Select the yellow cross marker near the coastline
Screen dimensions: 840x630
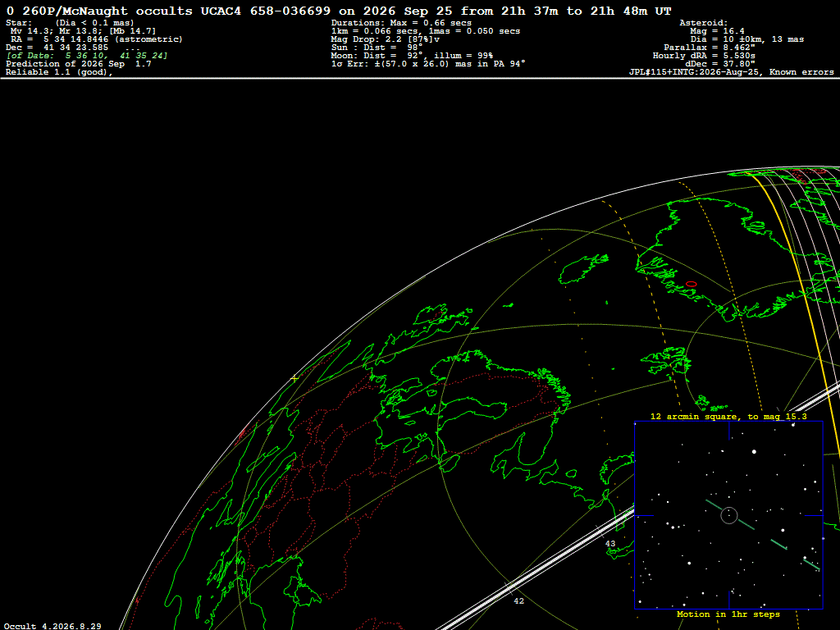[x=294, y=378]
